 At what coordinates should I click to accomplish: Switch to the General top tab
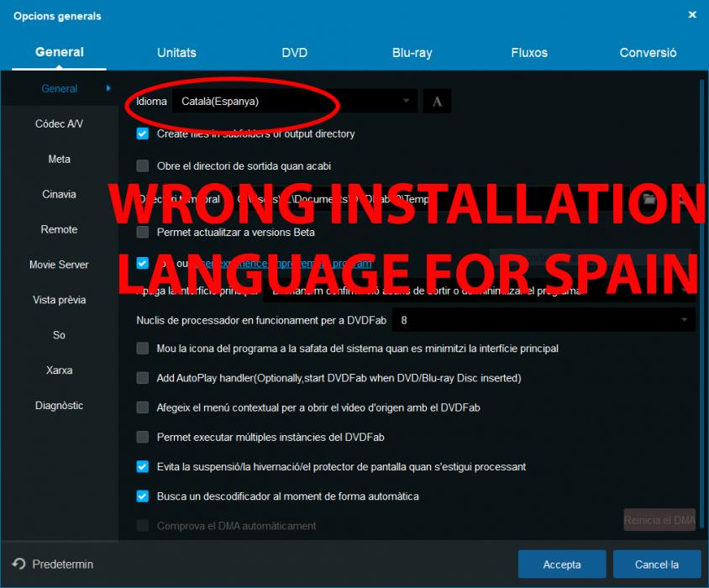60,52
